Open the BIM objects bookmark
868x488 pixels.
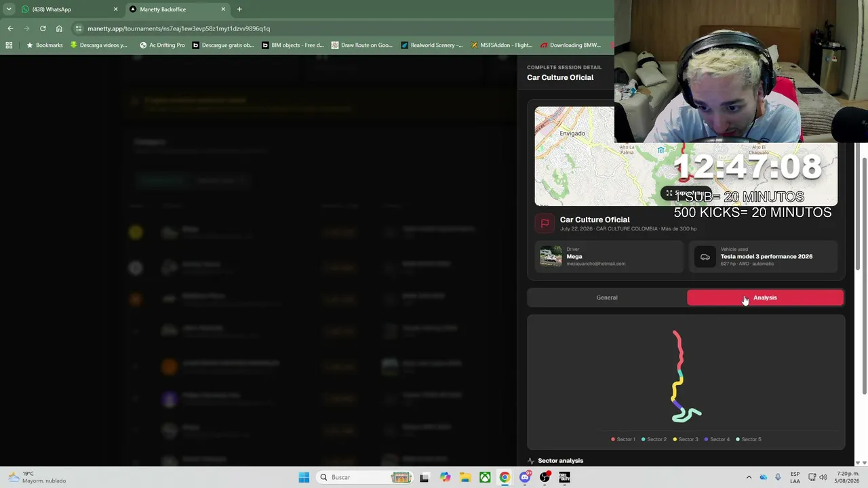[293, 45]
